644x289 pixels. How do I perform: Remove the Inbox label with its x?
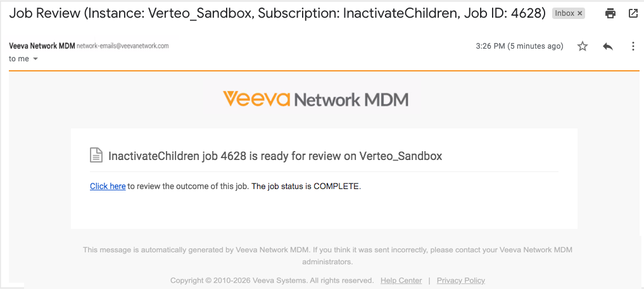click(x=580, y=13)
